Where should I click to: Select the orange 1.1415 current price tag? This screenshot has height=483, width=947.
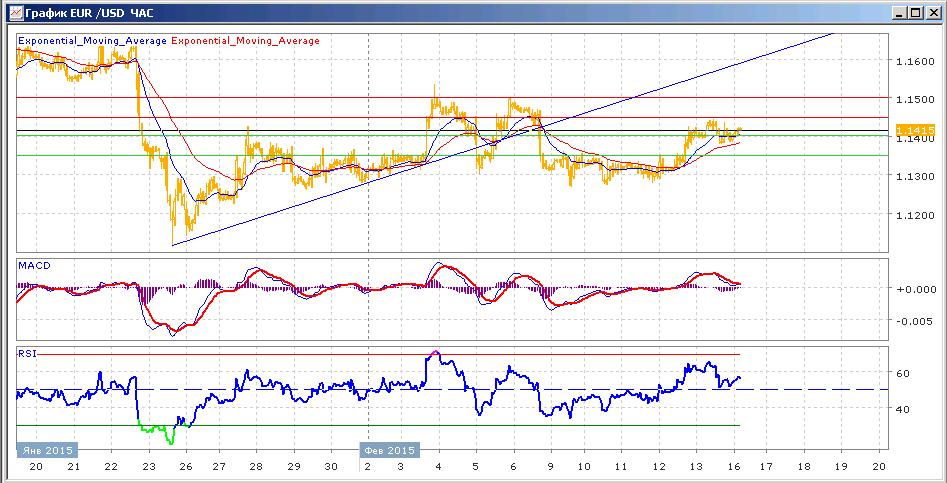pyautogui.click(x=916, y=130)
